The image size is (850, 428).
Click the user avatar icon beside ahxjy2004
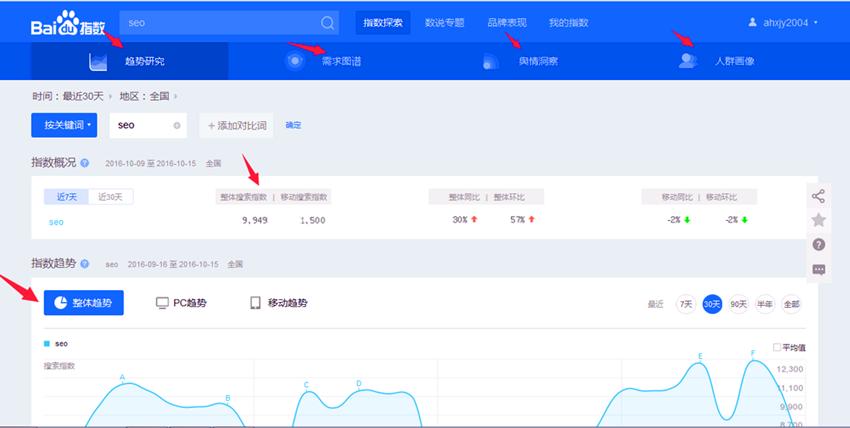(x=752, y=22)
